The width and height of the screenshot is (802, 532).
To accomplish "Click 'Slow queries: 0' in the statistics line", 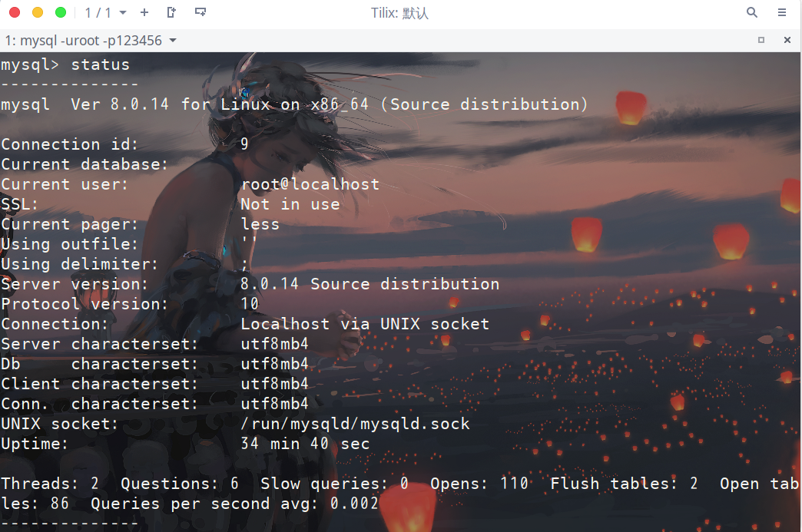I will click(x=334, y=483).
